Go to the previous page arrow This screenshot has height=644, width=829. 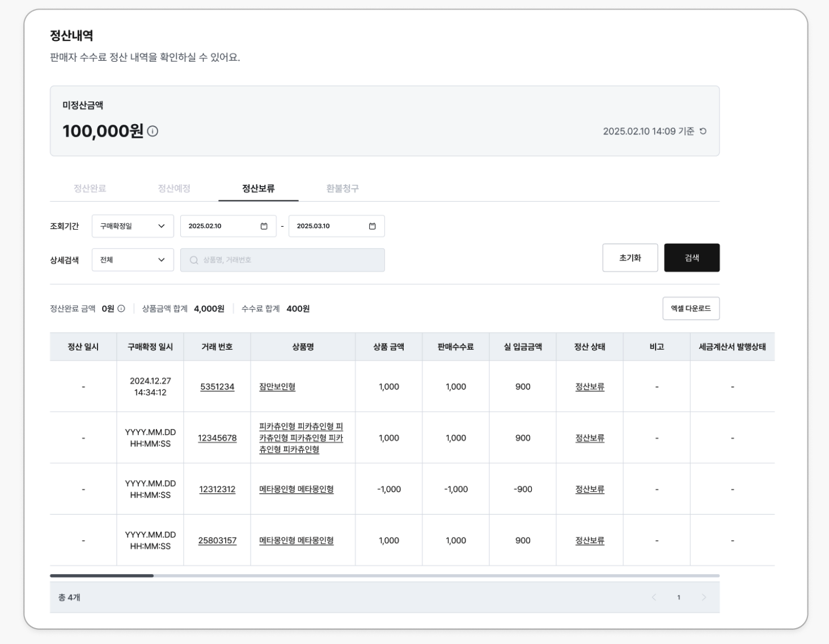[654, 597]
